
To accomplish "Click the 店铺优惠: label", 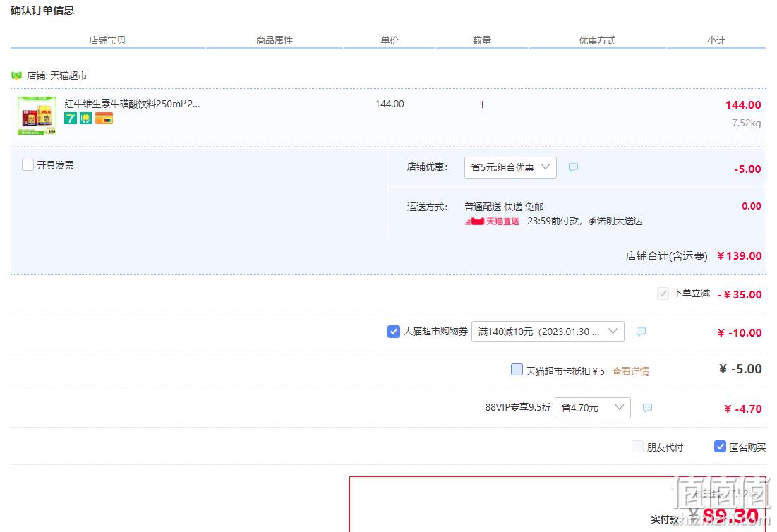I will pos(427,167).
